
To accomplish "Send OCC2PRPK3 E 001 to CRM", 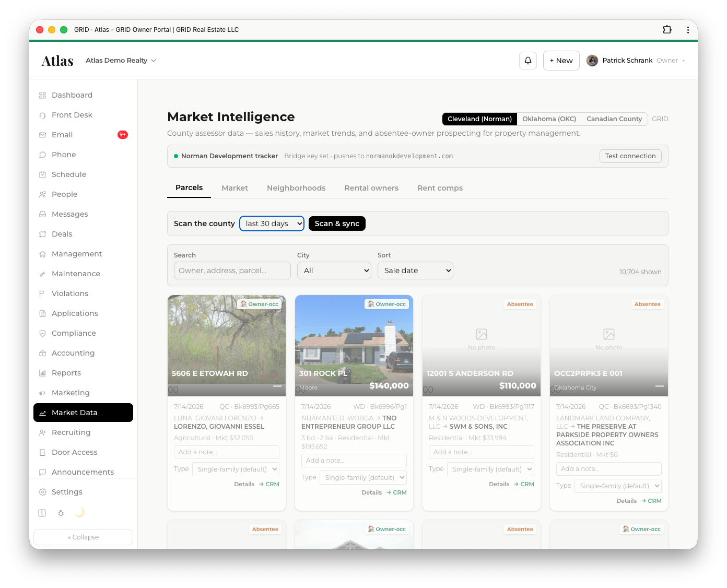I will coord(651,501).
